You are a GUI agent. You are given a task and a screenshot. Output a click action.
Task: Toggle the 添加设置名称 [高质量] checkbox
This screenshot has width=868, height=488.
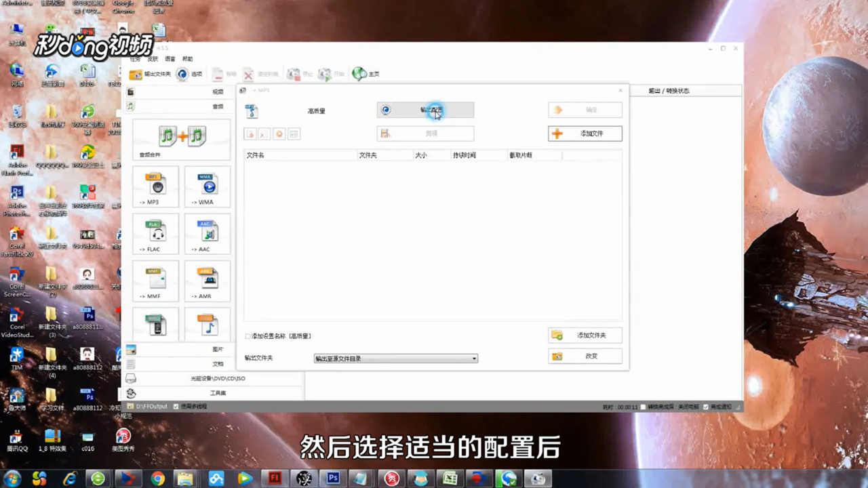[x=248, y=336]
